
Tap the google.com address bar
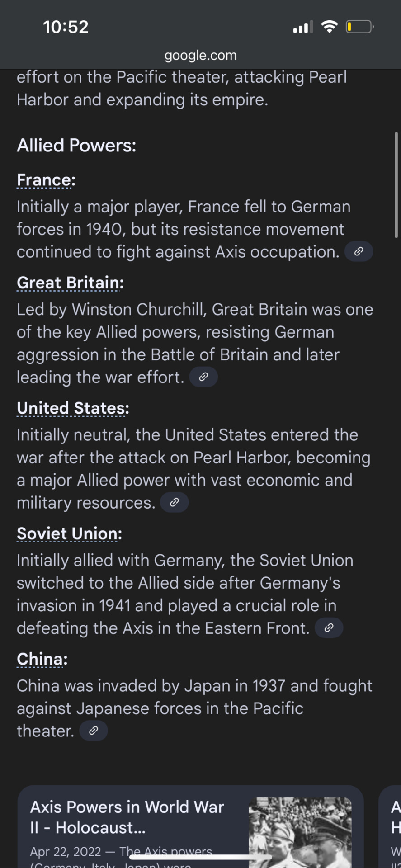200,56
